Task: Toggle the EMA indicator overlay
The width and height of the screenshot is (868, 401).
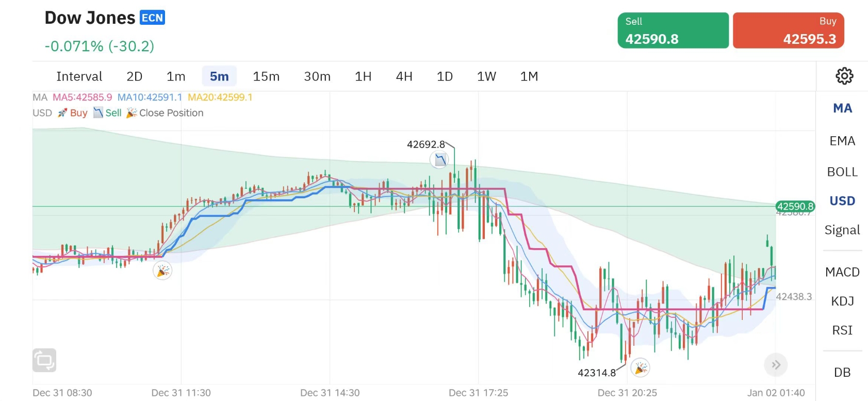Action: pos(842,141)
